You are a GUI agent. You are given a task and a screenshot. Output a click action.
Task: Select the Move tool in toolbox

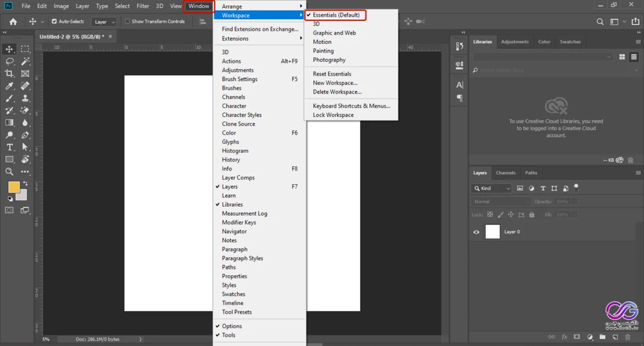pos(9,49)
